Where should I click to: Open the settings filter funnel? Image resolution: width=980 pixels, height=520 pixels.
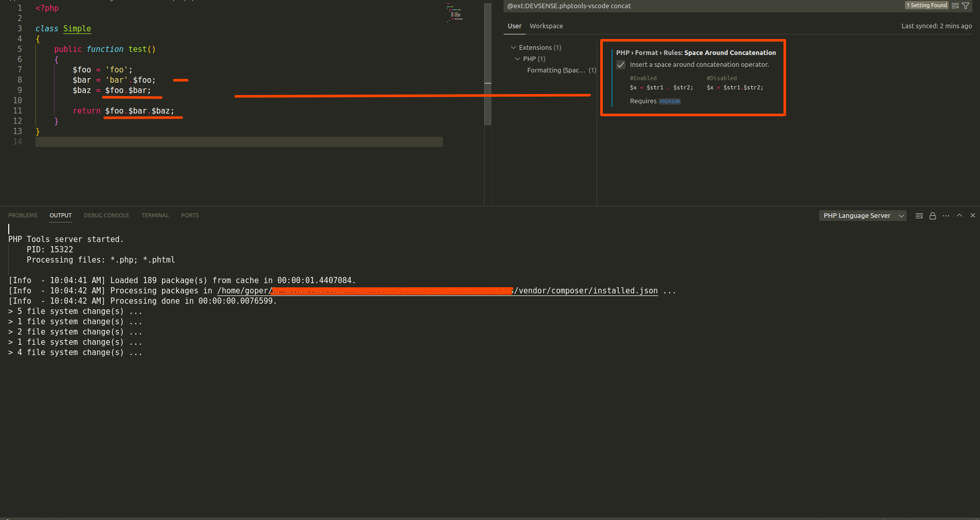(x=966, y=6)
